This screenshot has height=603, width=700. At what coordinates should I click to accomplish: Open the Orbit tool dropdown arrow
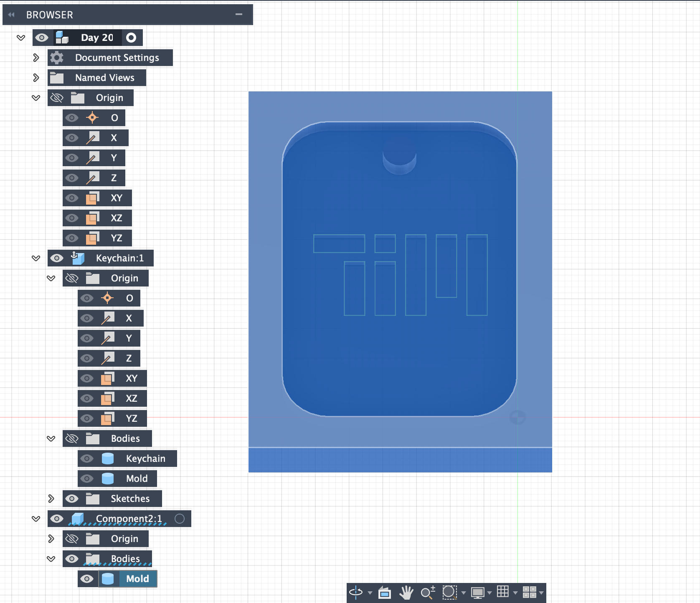(370, 593)
